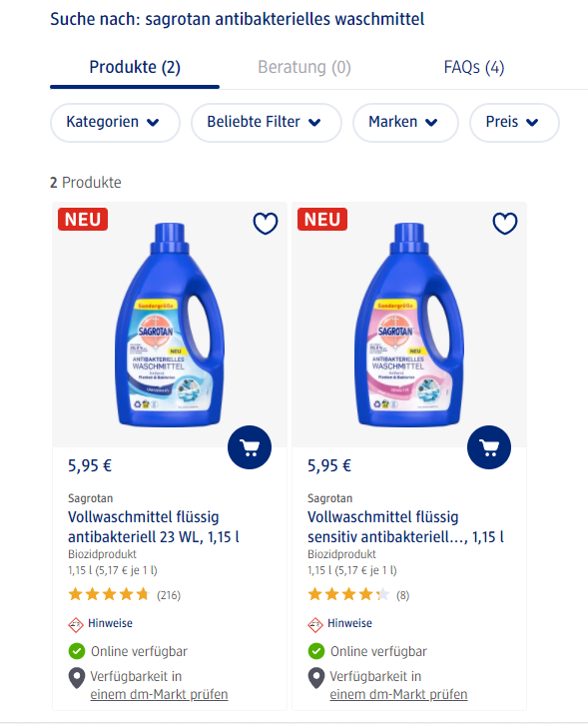Viewport: 588px width, 724px height.
Task: Open Vollwaschmittel flüssig sensitiv antibakteriell product link
Action: (405, 527)
